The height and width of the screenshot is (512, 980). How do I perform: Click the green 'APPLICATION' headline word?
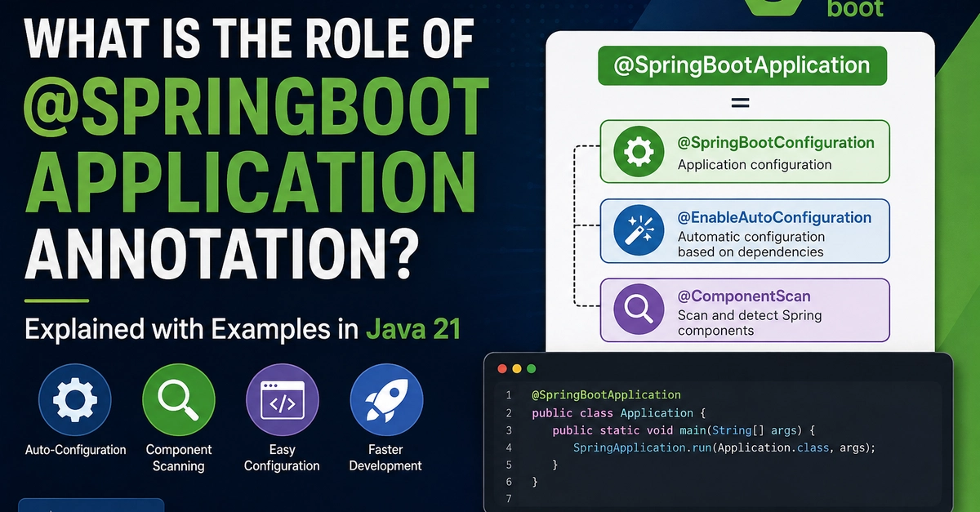[250, 181]
